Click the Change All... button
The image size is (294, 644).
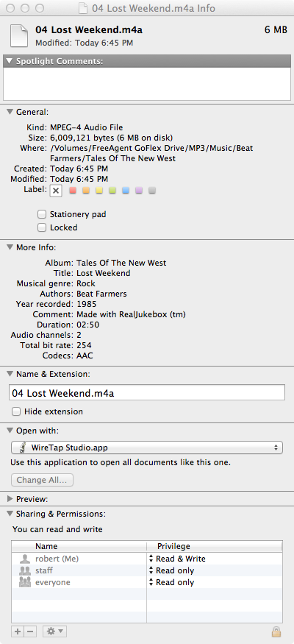[42, 480]
